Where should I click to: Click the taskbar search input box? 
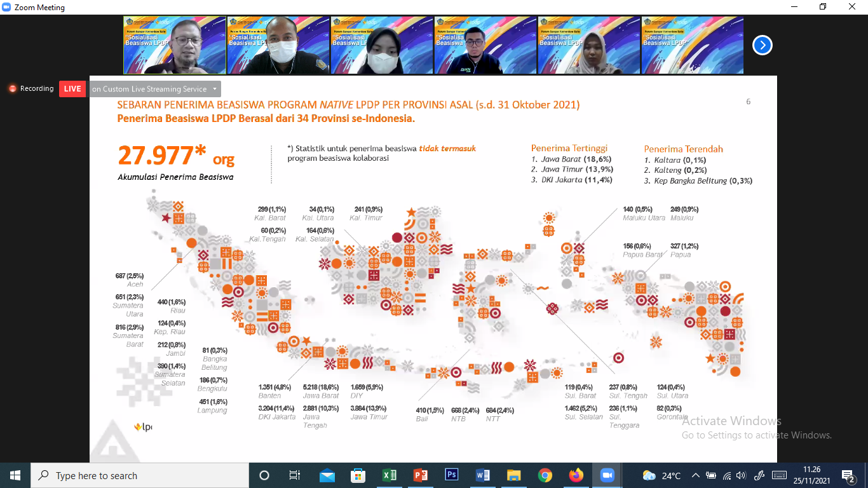point(140,475)
